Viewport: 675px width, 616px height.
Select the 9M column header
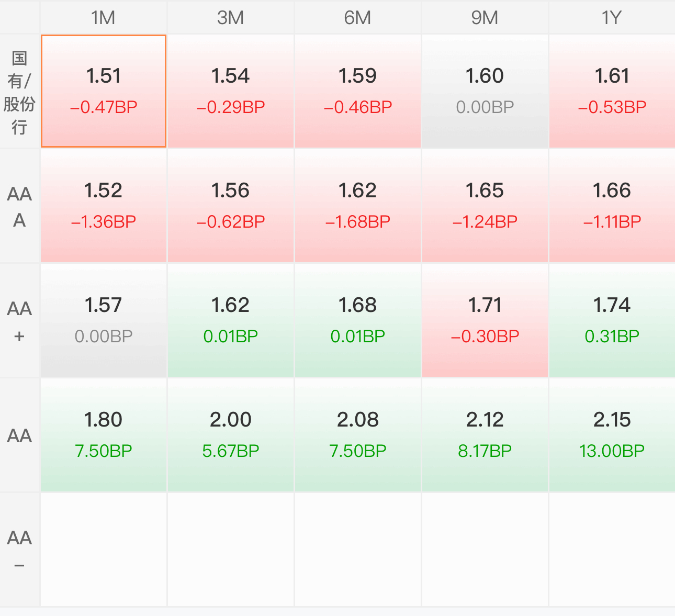tap(485, 17)
